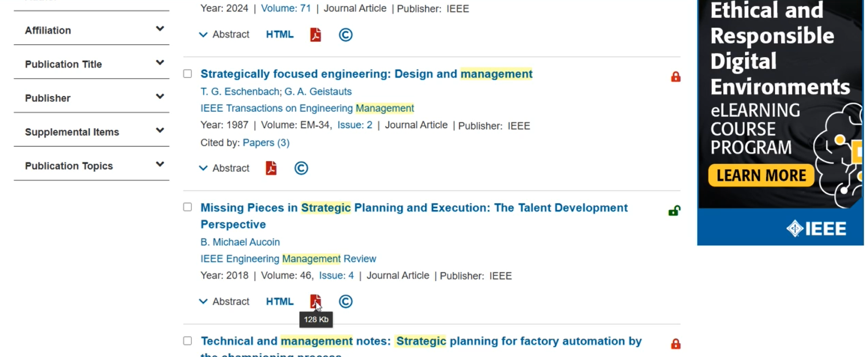
Task: Click red lock icon beside Strategically focused engineering
Action: tap(675, 77)
